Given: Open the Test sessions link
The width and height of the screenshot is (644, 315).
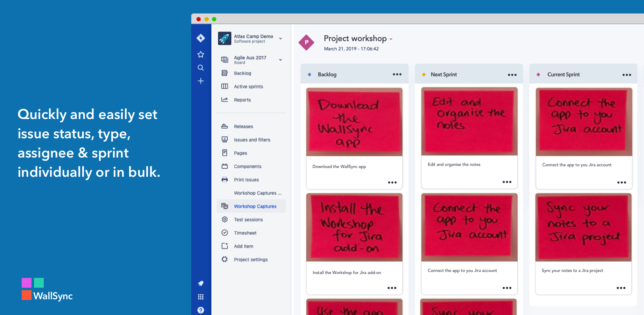Looking at the screenshot, I should (248, 219).
